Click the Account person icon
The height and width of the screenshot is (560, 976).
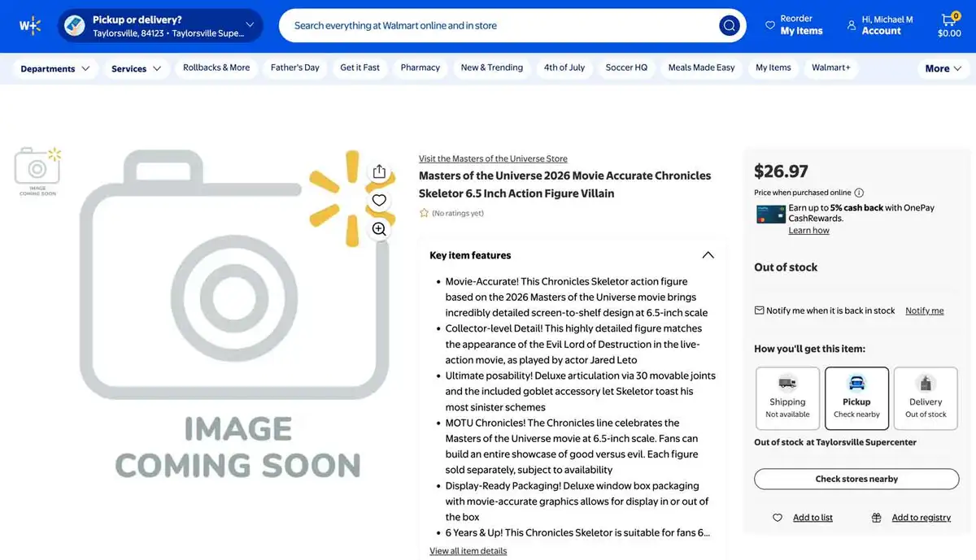click(x=852, y=25)
